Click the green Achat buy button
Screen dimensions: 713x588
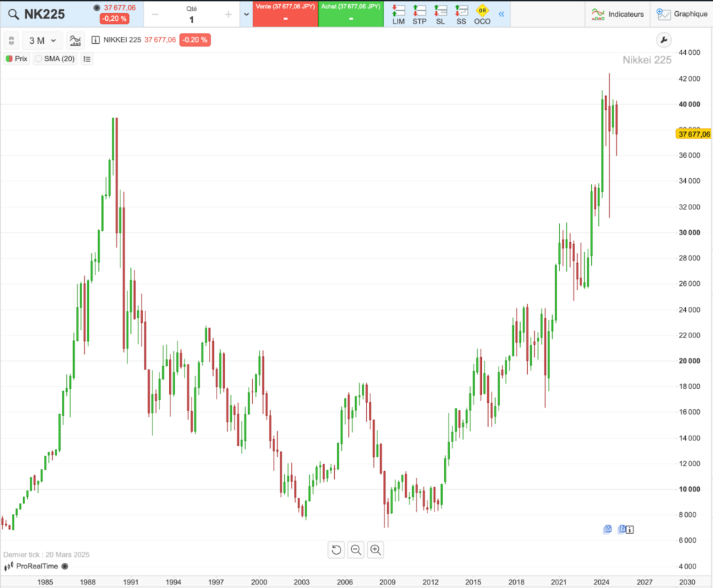[351, 14]
